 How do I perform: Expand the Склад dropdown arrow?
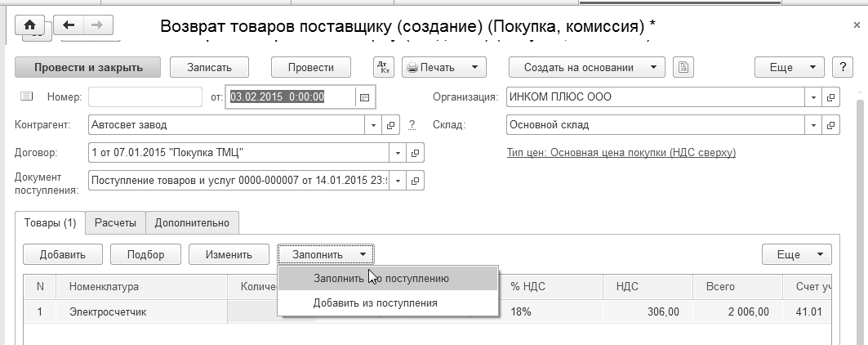(x=813, y=126)
